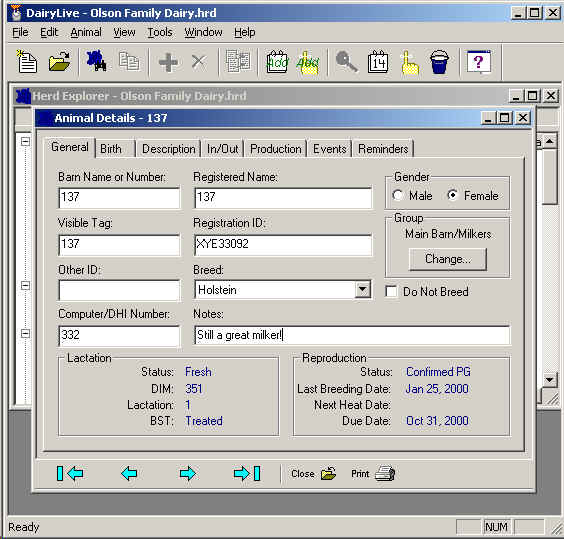
Task: Open help question mark icon
Action: pos(478,62)
